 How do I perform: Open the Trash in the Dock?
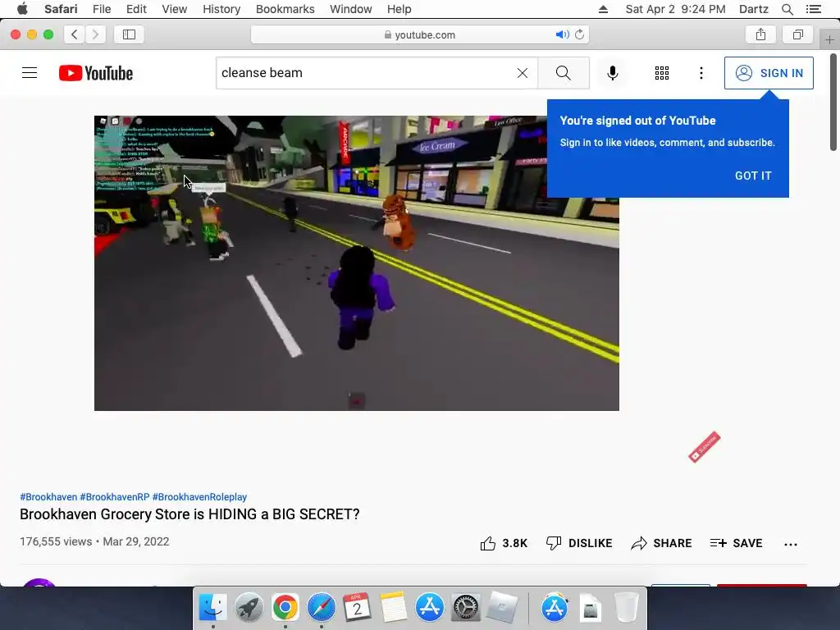[626, 608]
